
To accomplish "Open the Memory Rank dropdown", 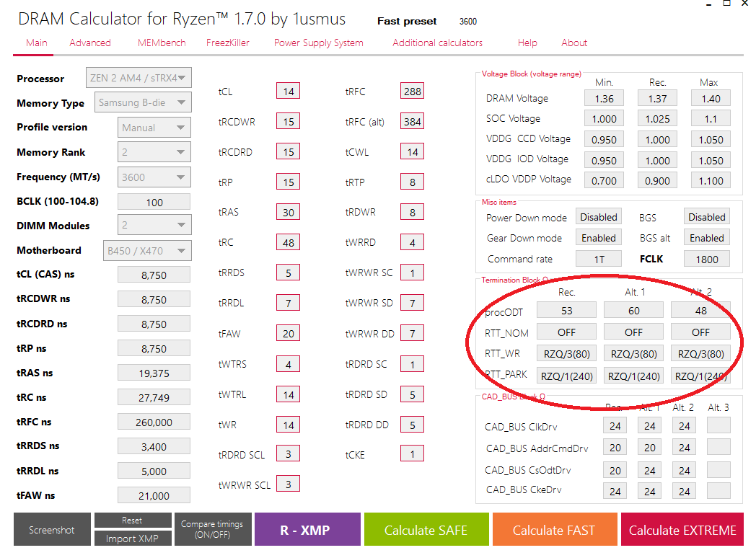I will click(154, 152).
